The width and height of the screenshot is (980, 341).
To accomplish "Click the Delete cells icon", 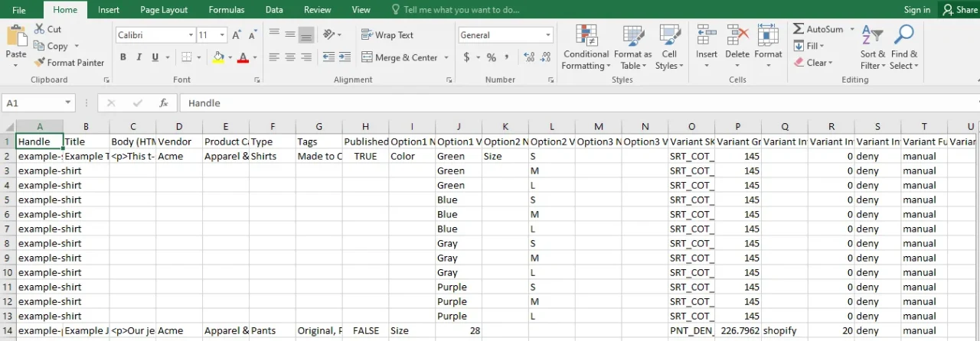I will click(737, 35).
